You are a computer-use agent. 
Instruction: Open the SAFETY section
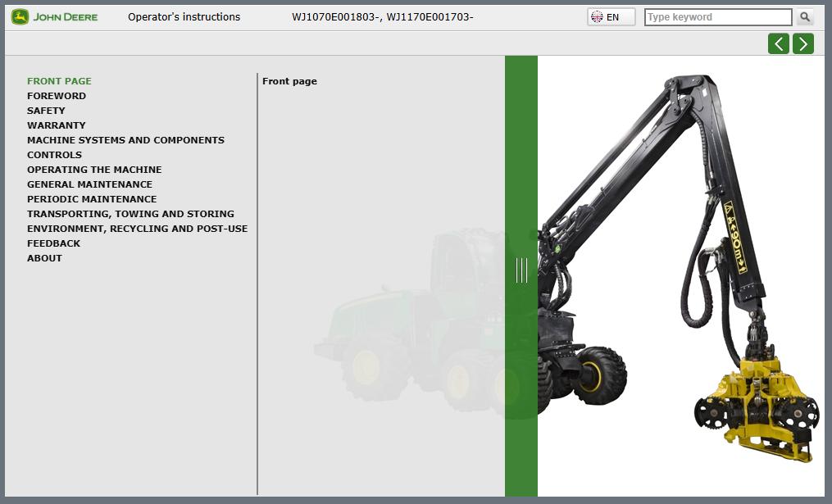pyautogui.click(x=46, y=111)
